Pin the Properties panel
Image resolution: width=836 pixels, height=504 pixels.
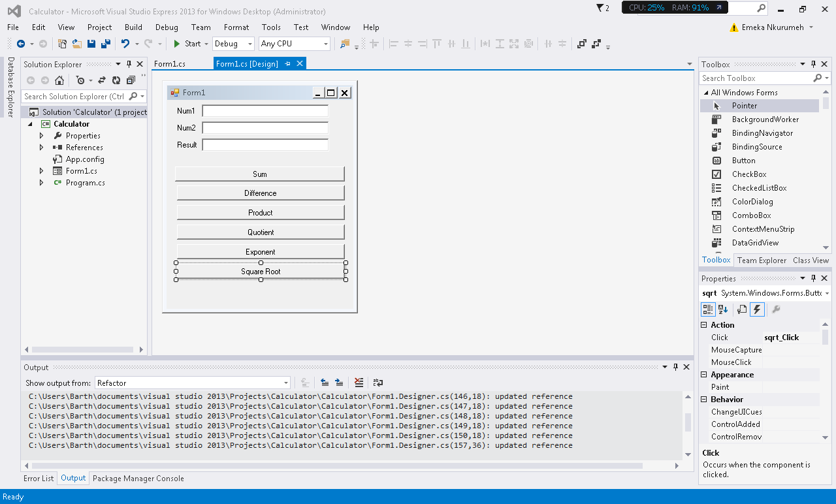pos(813,278)
